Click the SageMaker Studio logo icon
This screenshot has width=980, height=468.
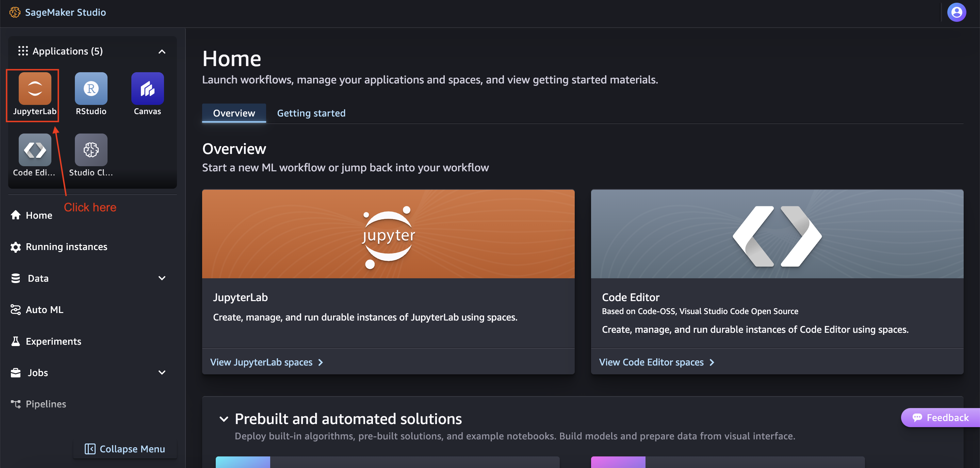(15, 13)
